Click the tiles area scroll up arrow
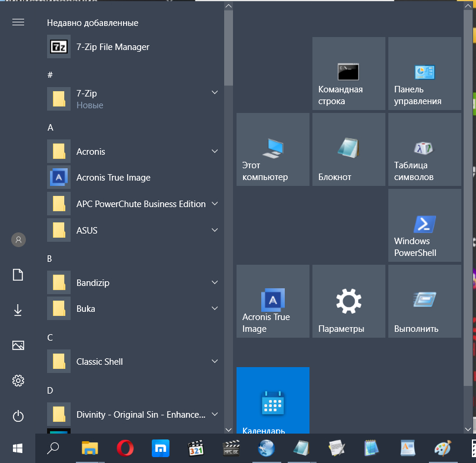Screen dimensions: 476x463 pyautogui.click(x=468, y=6)
